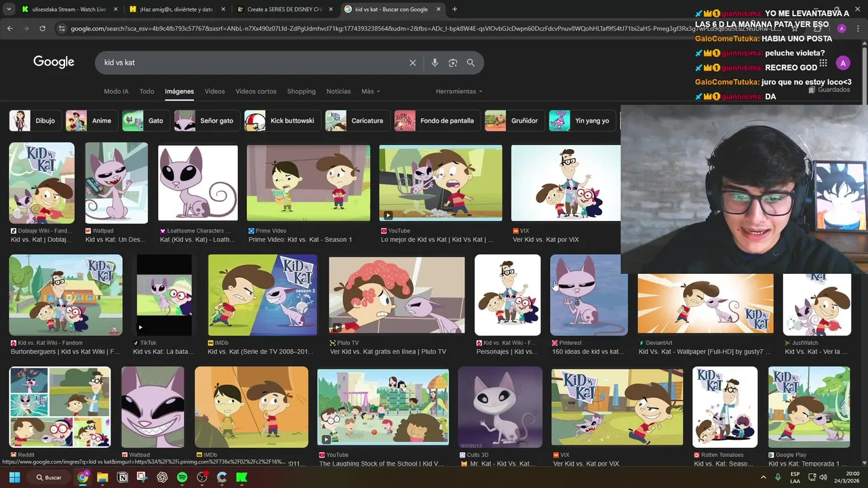Start voice search with the microphone icon
Image resolution: width=868 pixels, height=488 pixels.
point(435,62)
